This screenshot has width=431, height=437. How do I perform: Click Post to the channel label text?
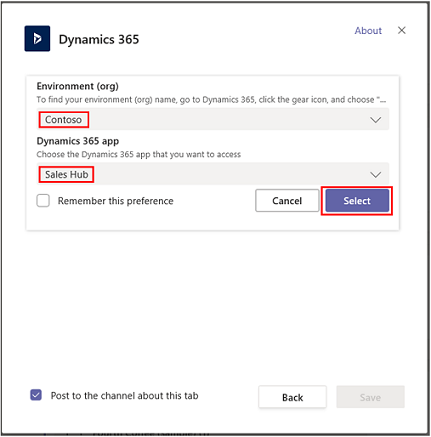tap(124, 396)
